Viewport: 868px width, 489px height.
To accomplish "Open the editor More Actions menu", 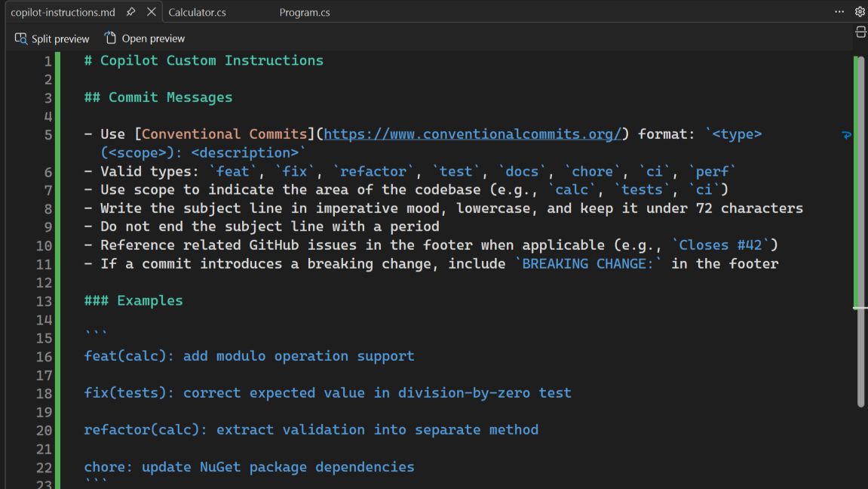I will coord(839,11).
